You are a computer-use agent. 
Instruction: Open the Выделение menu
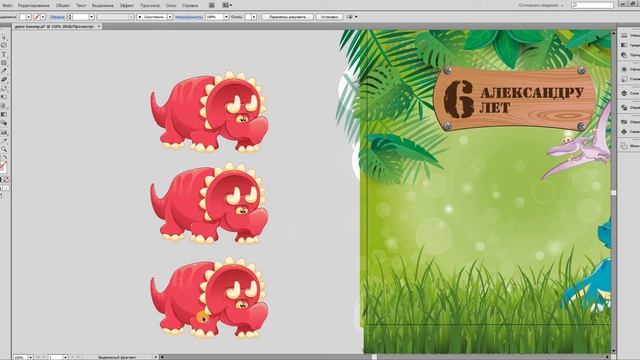(103, 6)
